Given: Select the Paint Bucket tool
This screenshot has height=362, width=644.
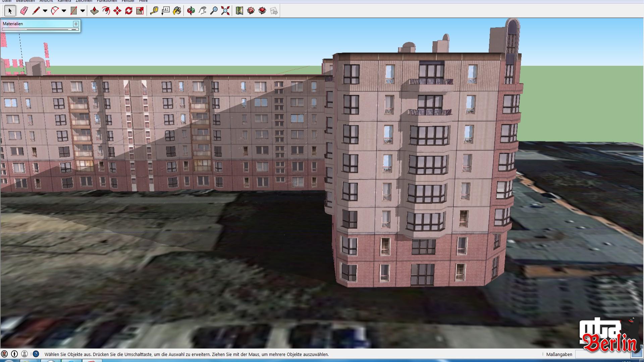Looking at the screenshot, I should pos(177,11).
